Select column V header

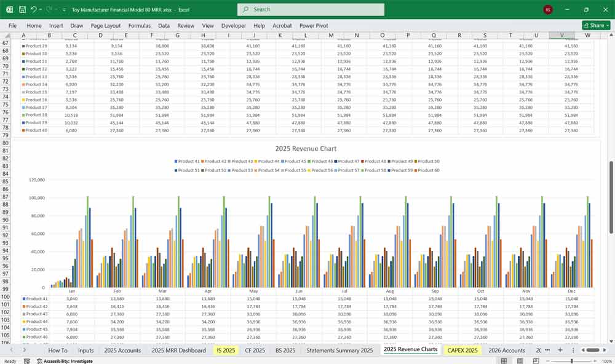click(x=561, y=35)
